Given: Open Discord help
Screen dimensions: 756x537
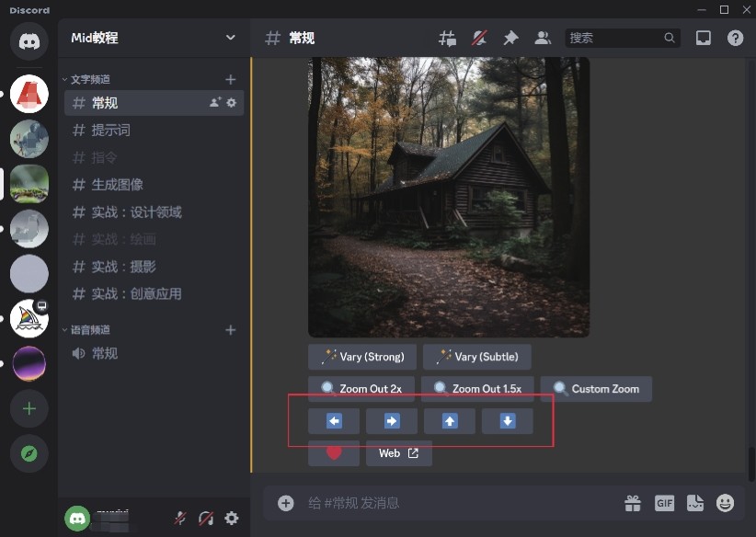Looking at the screenshot, I should (735, 38).
